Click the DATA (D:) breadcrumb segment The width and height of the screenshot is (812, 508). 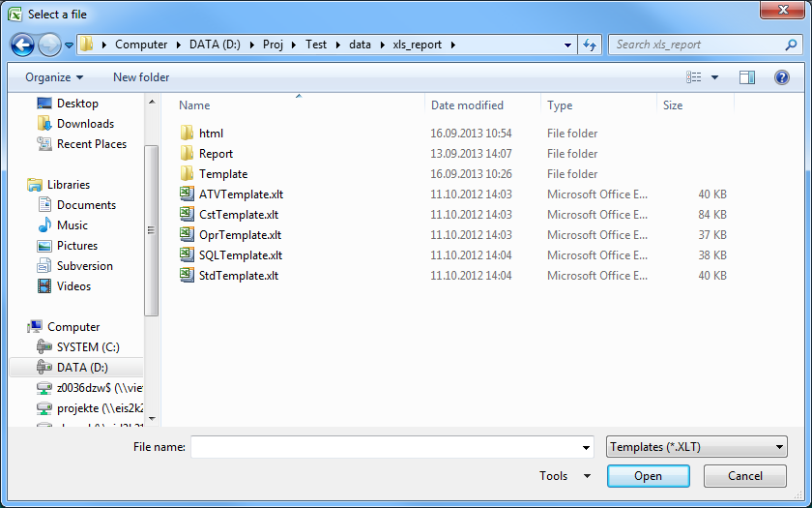pyautogui.click(x=215, y=45)
